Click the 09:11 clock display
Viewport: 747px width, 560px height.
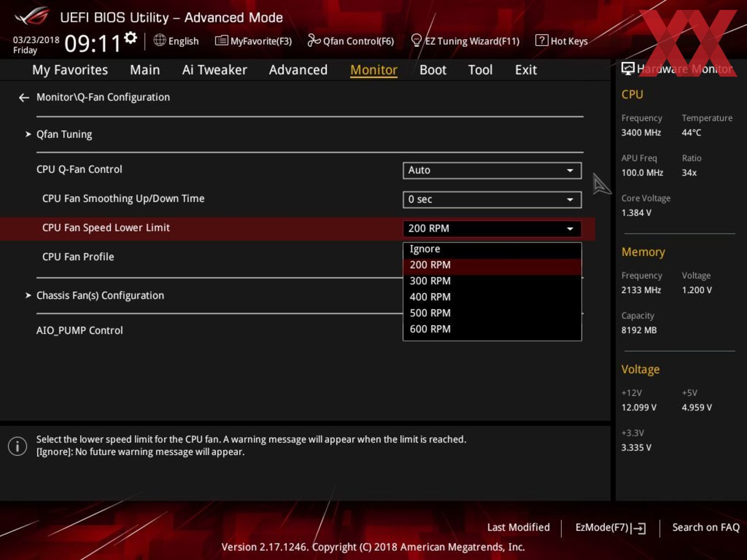[93, 43]
